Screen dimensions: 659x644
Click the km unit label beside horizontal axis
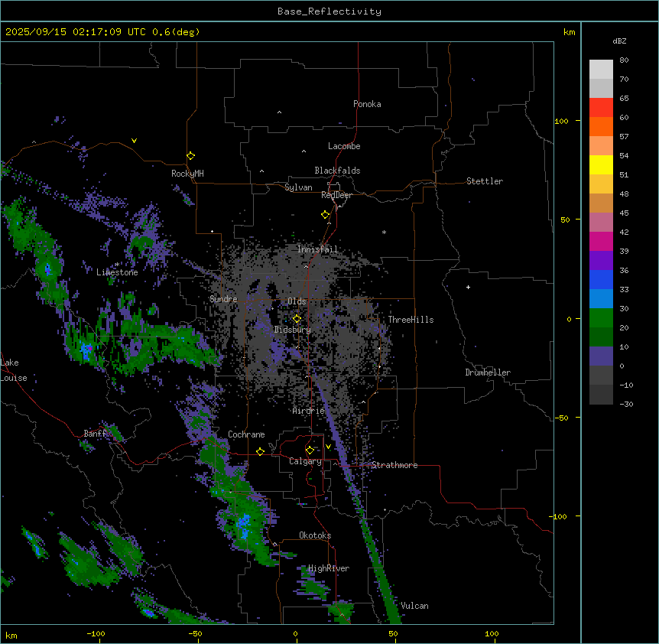[x=11, y=635]
